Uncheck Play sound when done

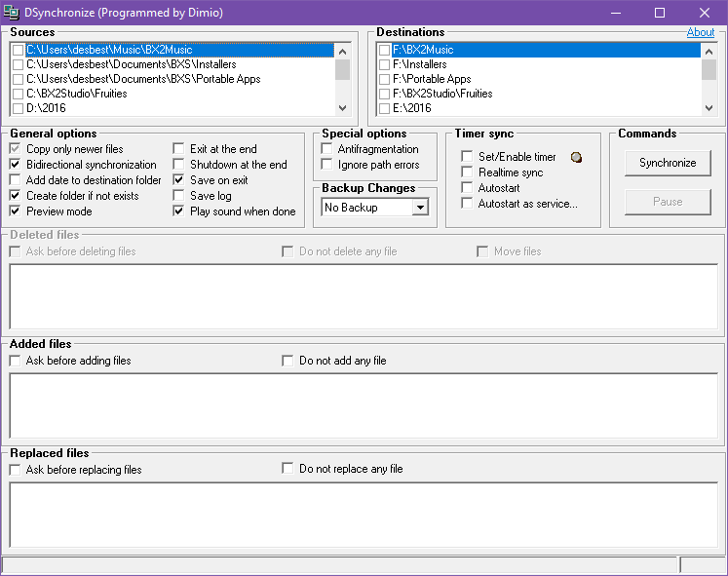[x=178, y=211]
